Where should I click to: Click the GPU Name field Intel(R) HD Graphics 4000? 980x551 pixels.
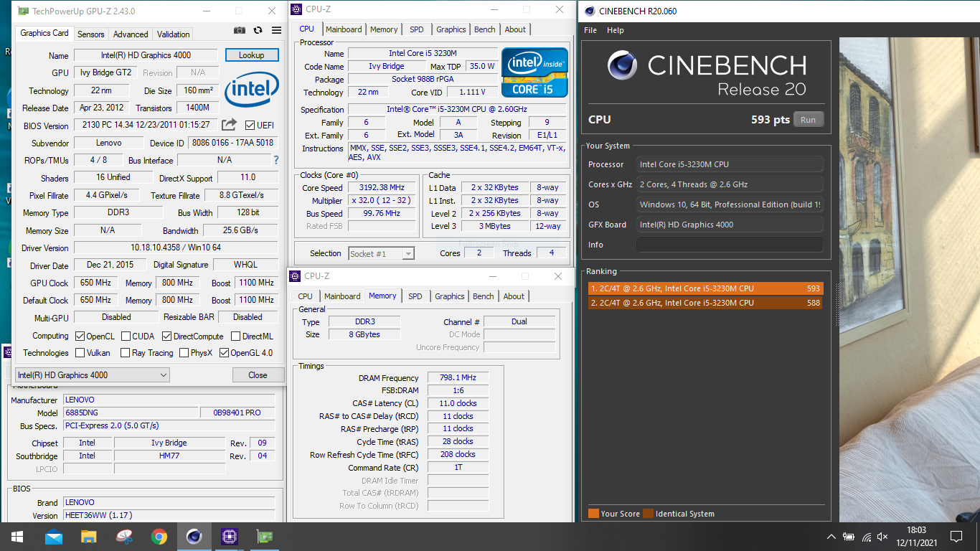(x=146, y=55)
